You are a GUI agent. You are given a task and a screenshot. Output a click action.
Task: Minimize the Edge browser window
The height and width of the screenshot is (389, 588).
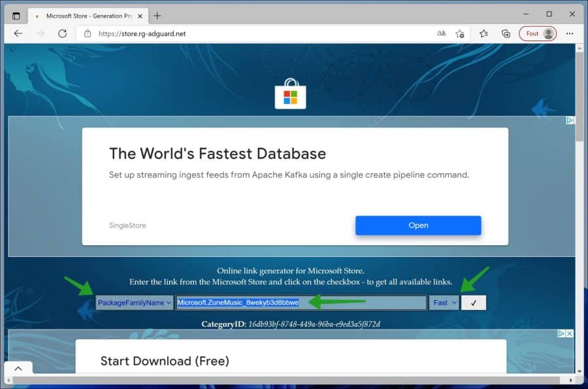(526, 14)
